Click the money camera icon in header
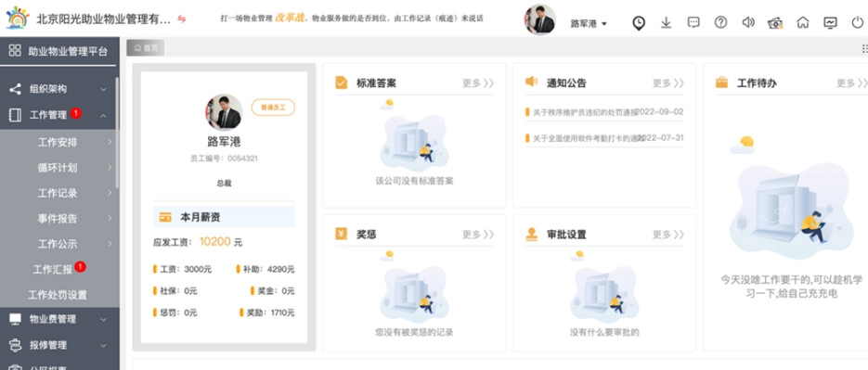Screen dimensions: 868x370 click(775, 22)
